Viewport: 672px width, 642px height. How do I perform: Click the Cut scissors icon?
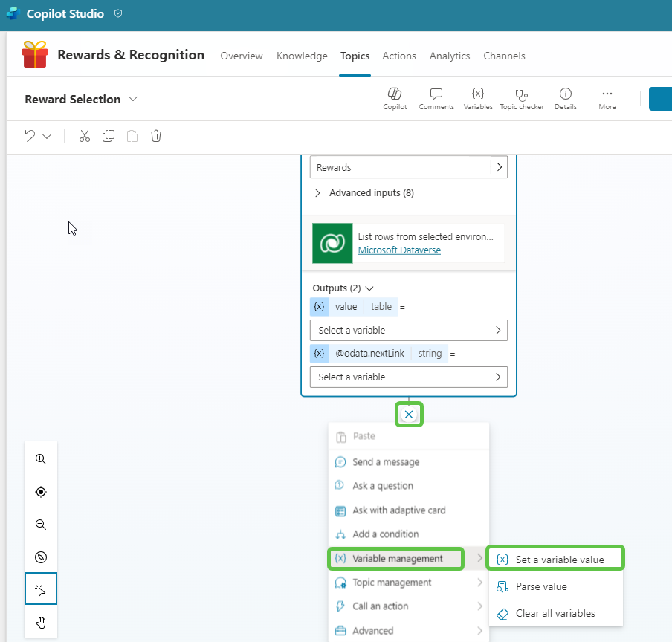pos(84,136)
